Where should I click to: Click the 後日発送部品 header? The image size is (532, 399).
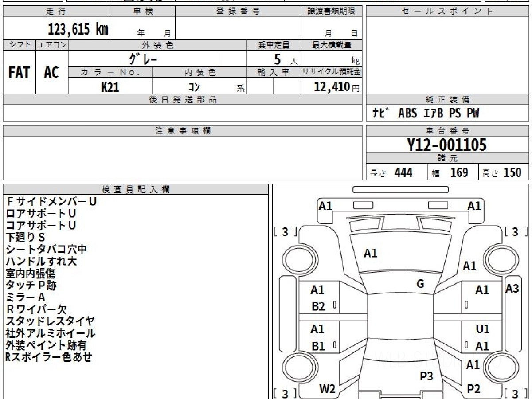[x=182, y=100]
